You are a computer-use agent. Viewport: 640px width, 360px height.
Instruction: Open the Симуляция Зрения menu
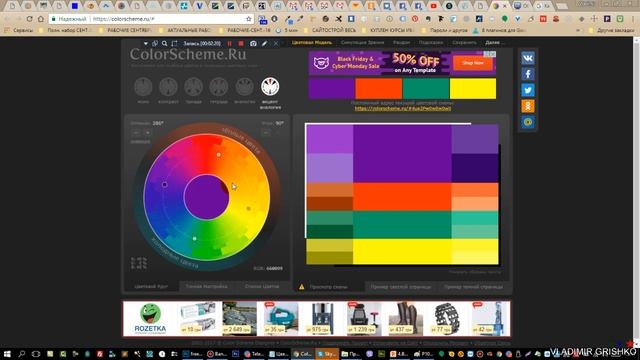tap(362, 42)
